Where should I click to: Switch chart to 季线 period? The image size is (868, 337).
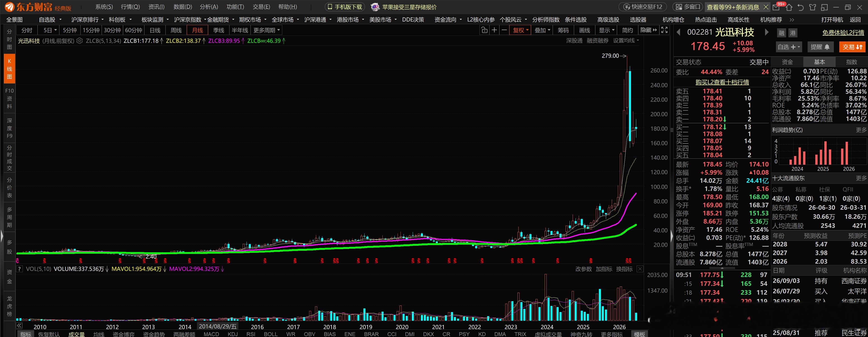[219, 30]
